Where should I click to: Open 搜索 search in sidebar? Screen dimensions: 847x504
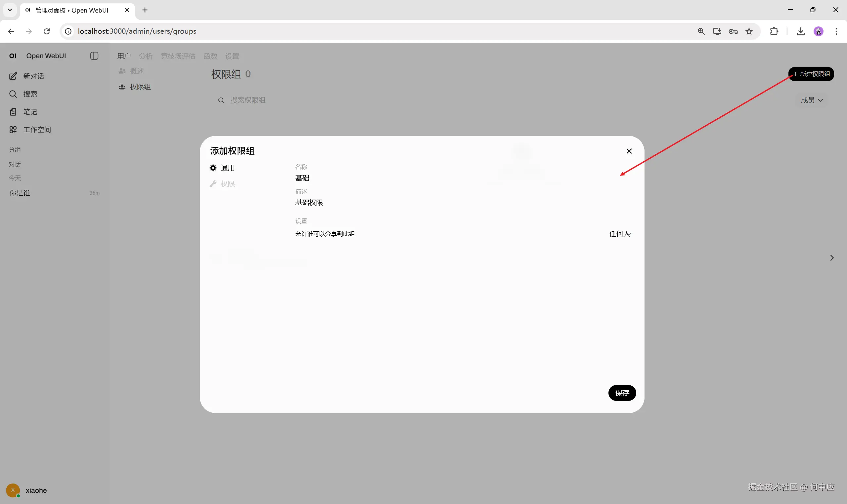pyautogui.click(x=30, y=94)
